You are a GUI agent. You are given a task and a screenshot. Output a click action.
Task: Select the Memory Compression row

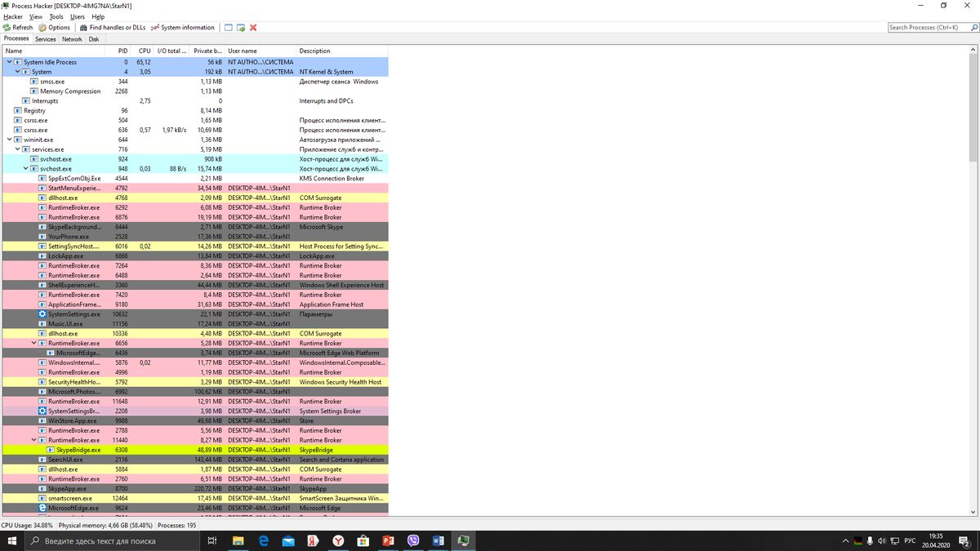(194, 91)
